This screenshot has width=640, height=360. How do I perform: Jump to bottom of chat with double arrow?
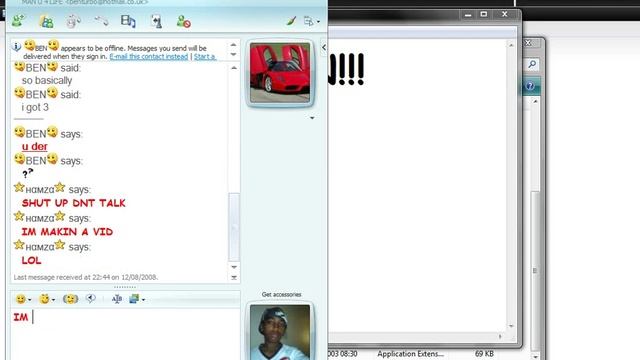click(x=234, y=278)
